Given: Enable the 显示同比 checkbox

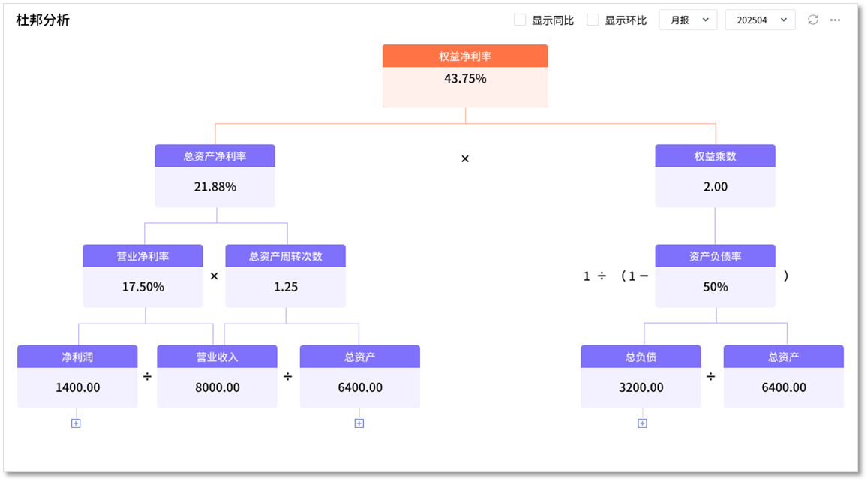Looking at the screenshot, I should click(520, 20).
